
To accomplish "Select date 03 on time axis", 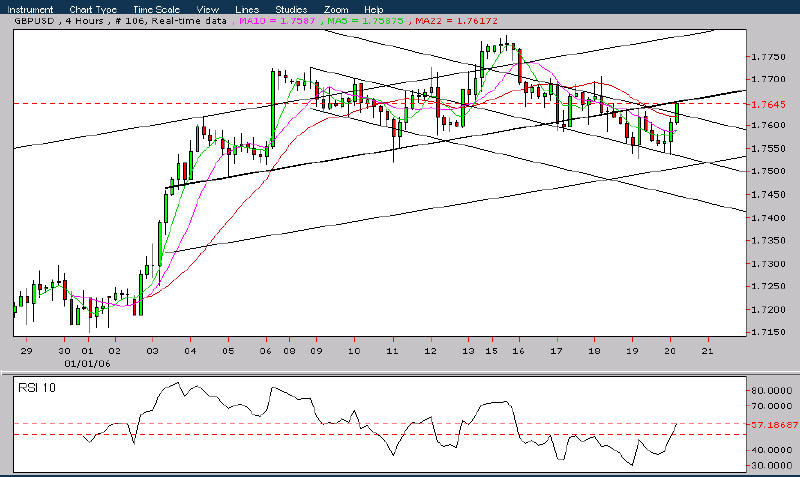I will (153, 351).
